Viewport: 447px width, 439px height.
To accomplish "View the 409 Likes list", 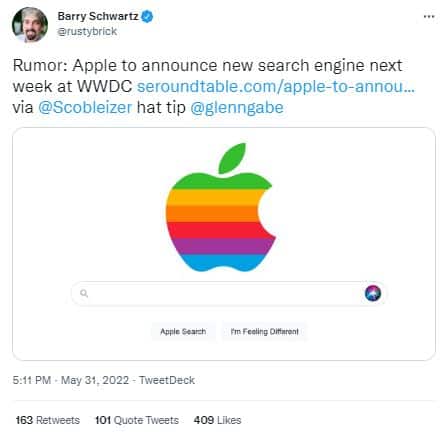I will tap(217, 420).
